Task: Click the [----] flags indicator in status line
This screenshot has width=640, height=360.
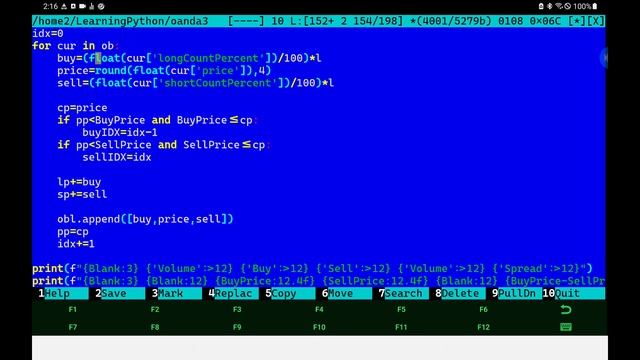Action: pyautogui.click(x=246, y=21)
